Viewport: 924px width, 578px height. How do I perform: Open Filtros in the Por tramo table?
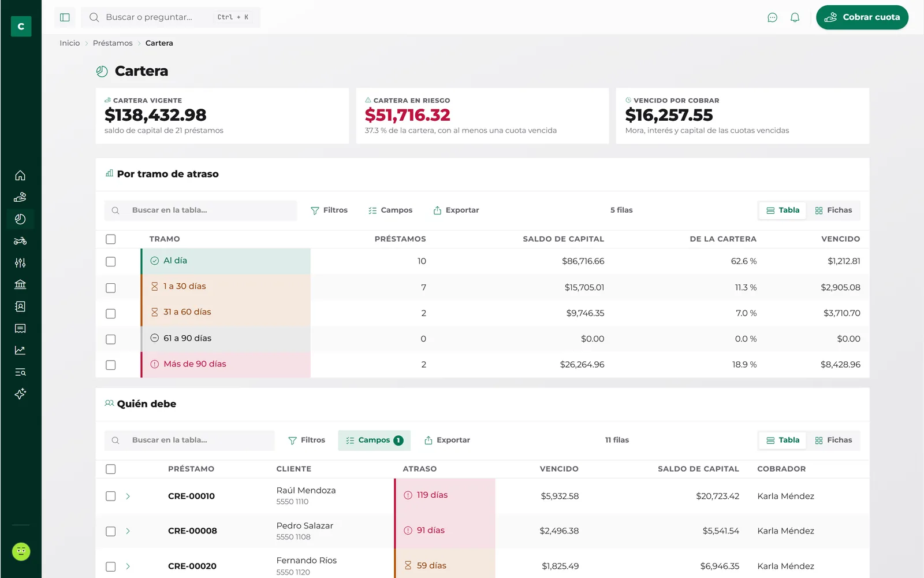tap(329, 210)
